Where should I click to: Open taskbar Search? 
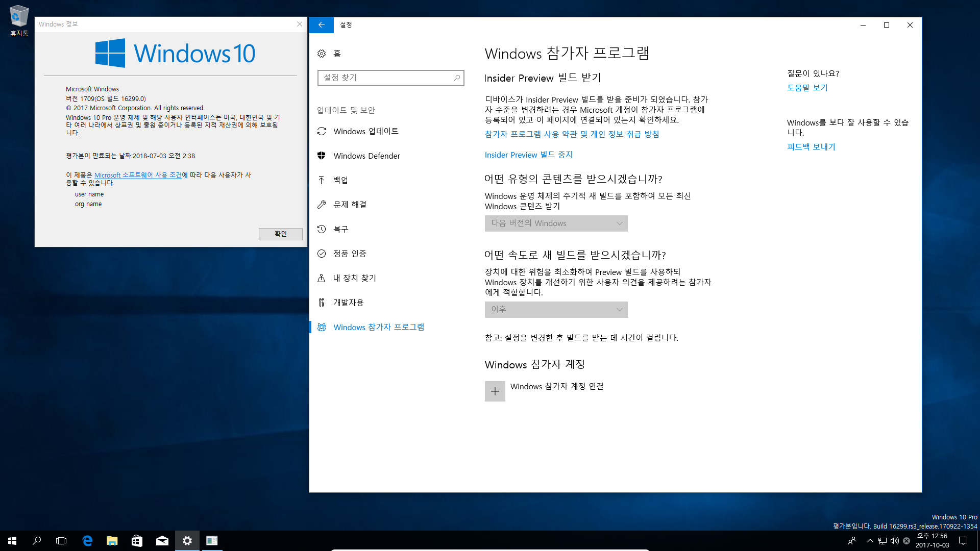[x=37, y=541]
